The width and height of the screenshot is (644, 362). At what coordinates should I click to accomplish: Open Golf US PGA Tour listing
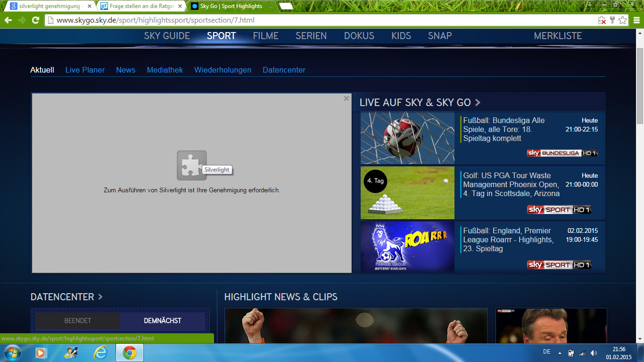[x=512, y=184]
